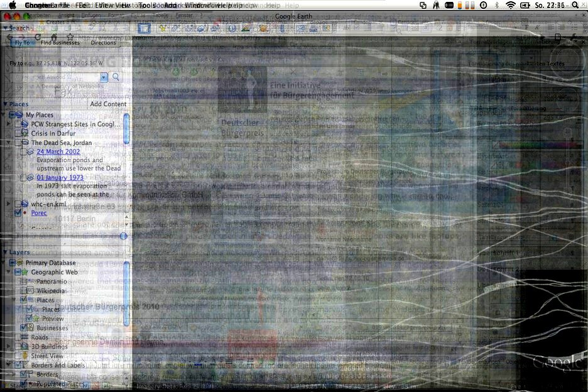588x392 pixels.
Task: Check the whc-en.kml checkbox
Action: pos(18,204)
